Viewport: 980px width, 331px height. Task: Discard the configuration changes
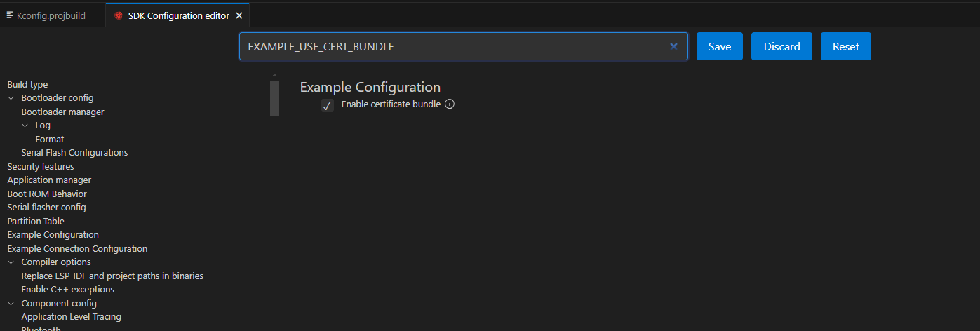(781, 47)
